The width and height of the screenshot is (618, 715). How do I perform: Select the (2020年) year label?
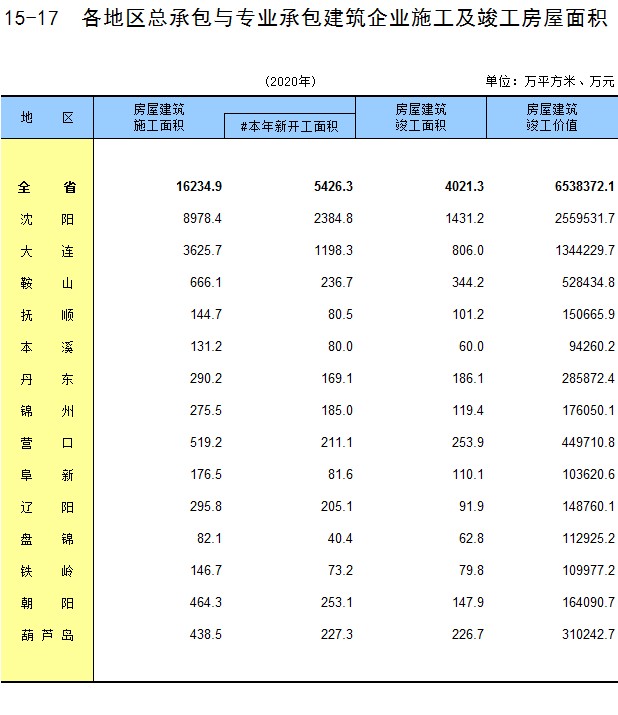[290, 82]
